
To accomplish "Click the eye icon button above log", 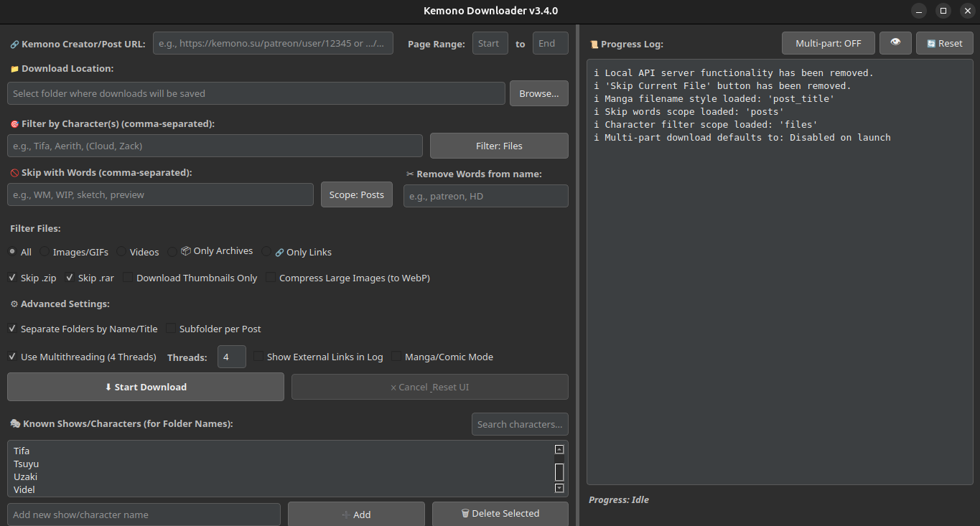I will [895, 43].
